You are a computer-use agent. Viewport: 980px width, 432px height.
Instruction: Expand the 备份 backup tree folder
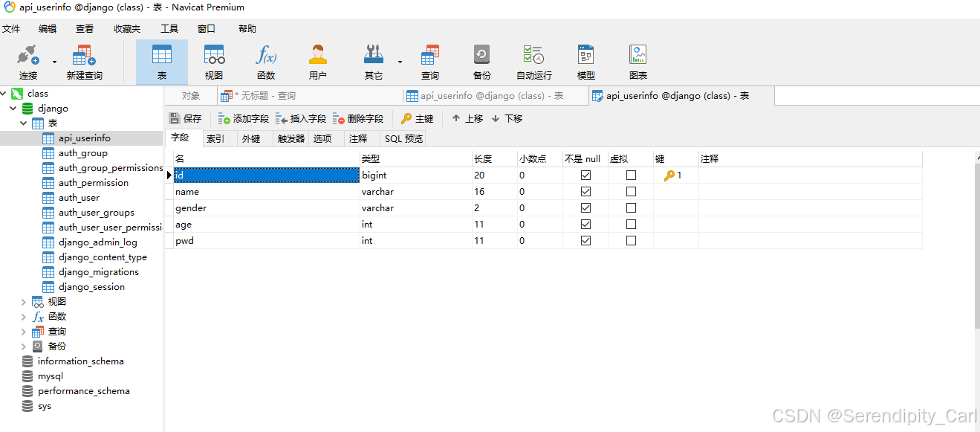tap(24, 346)
